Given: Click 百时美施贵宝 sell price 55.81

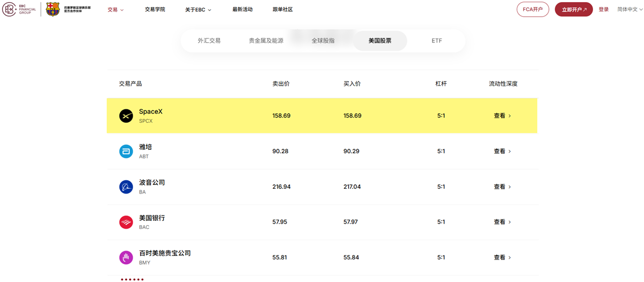Looking at the screenshot, I should pos(280,257).
